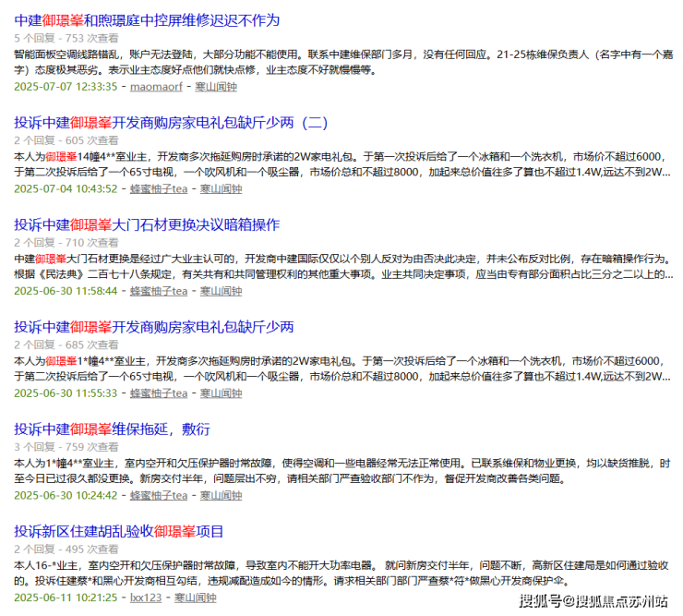The image size is (683, 616).
Task: Click author '蜂蜜柚子tea' on the 2025-07-04 post
Action: [x=159, y=188]
